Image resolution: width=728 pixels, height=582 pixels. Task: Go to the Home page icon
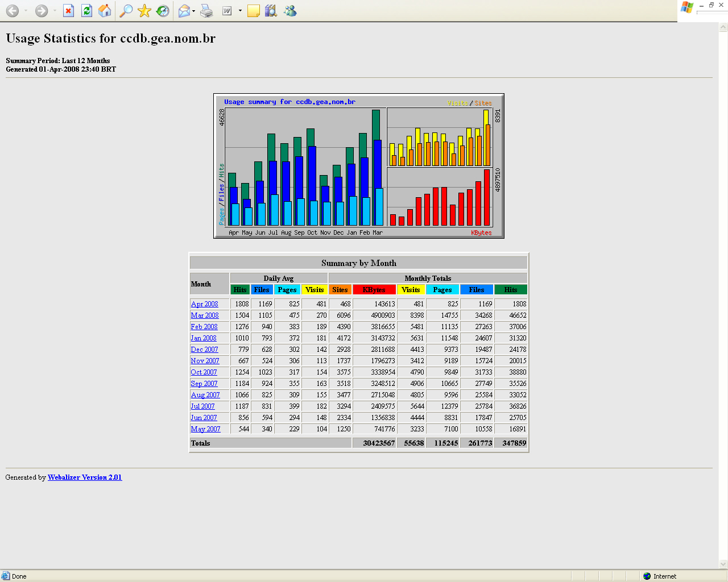click(x=105, y=11)
